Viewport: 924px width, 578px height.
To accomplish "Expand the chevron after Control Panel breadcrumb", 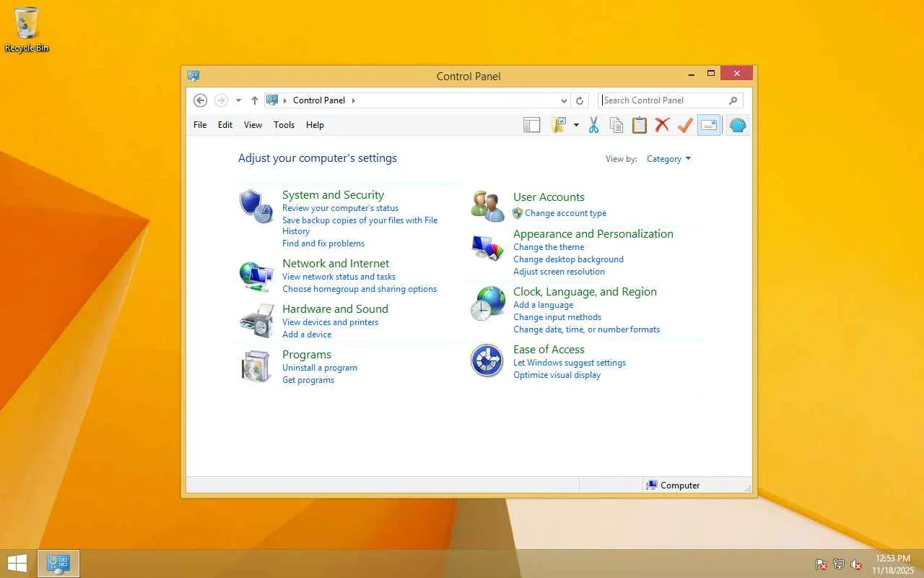I will [354, 100].
